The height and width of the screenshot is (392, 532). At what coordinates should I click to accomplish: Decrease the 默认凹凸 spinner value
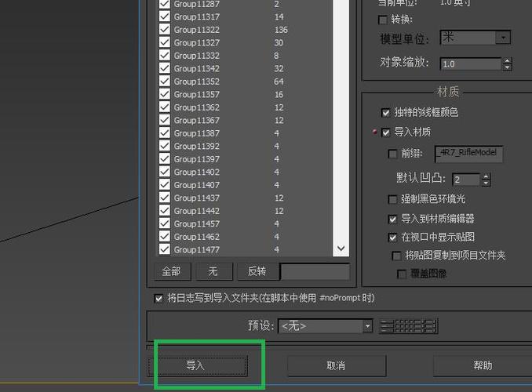[486, 183]
